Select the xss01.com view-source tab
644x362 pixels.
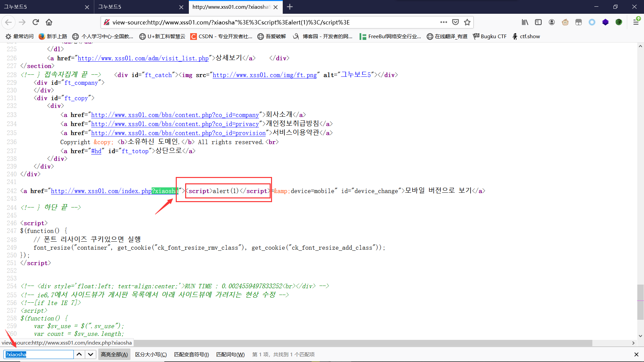click(235, 7)
